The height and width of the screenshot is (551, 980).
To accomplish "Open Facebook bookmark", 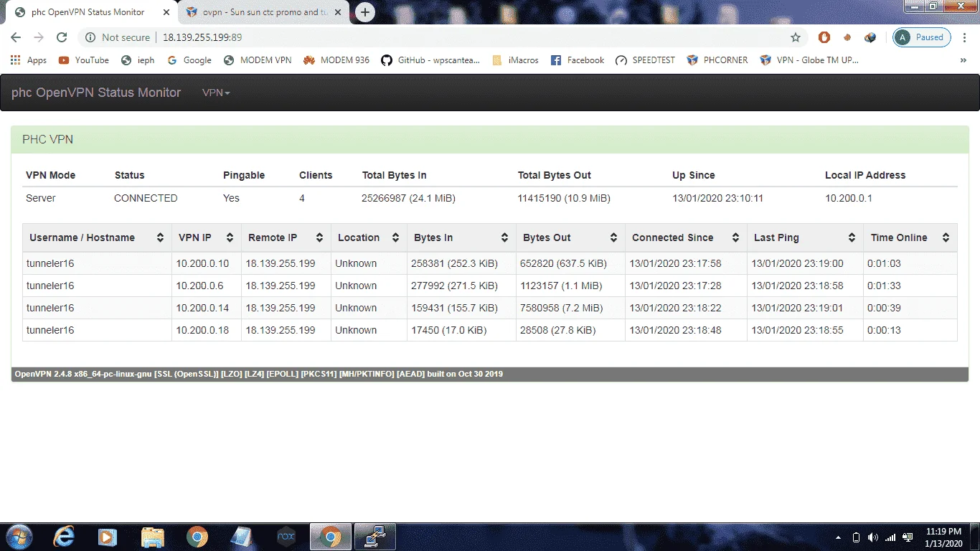I will point(578,60).
